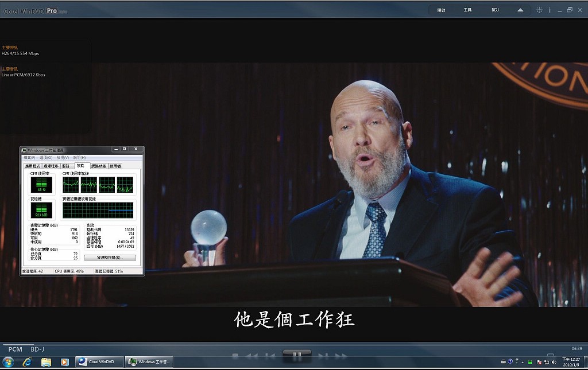Fast forward the movie
Viewport: 588px width, 370px height.
click(x=341, y=356)
